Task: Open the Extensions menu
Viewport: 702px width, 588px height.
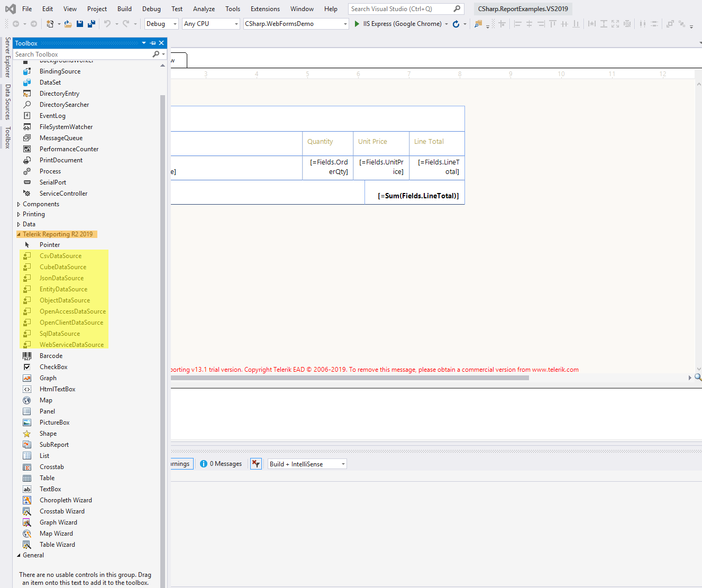Action: pos(265,9)
